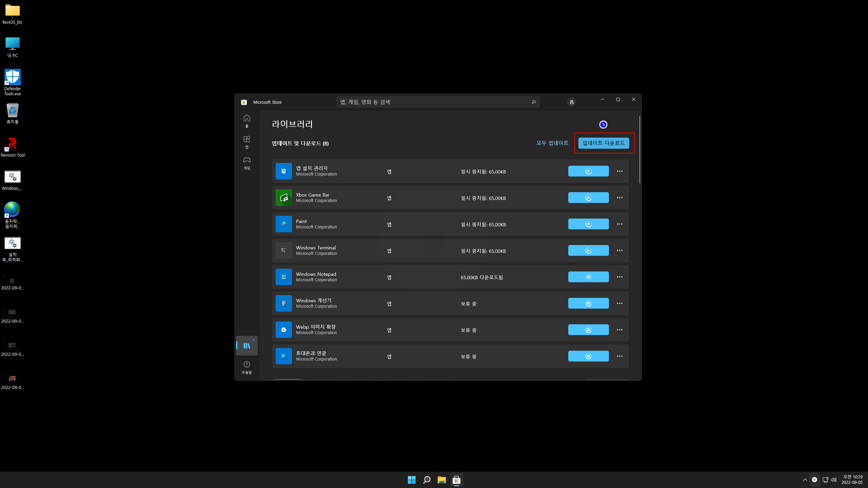The image size is (868, 488).
Task: Focus the Store search input field
Action: point(438,102)
